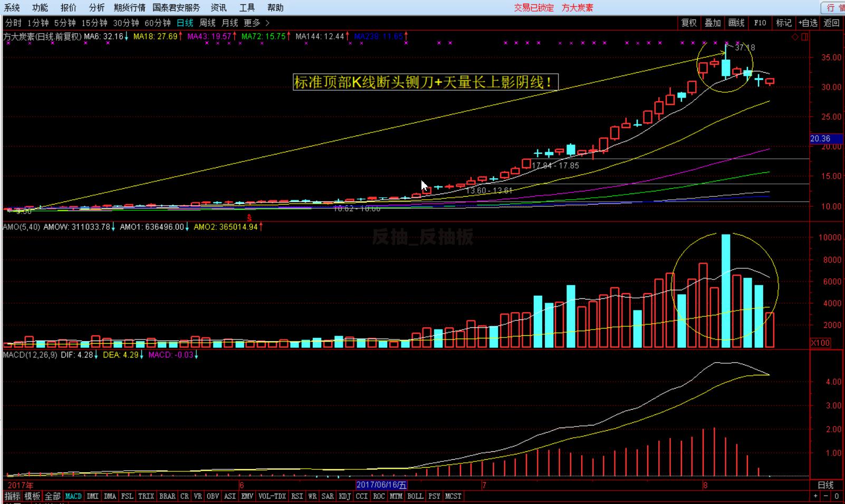This screenshot has width=845, height=504.
Task: Open the 资讯 menu
Action: click(x=218, y=7)
